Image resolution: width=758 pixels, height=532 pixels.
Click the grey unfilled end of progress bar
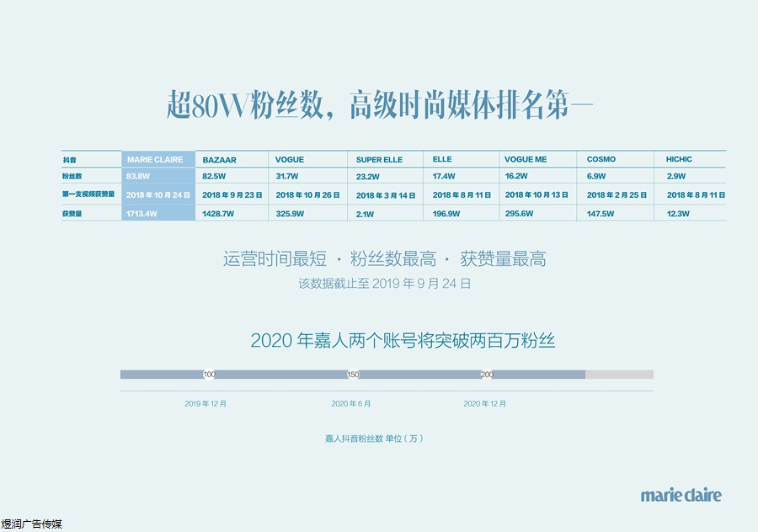(619, 375)
